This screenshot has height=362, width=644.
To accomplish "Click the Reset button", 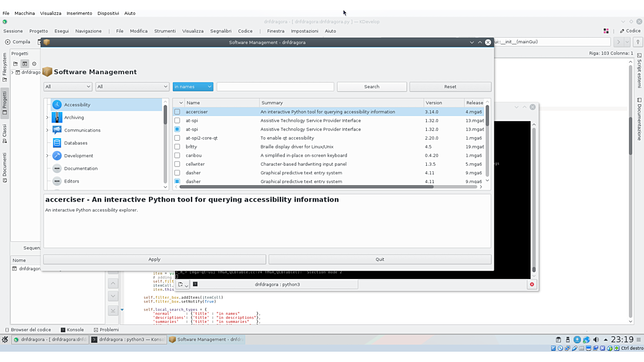I will (450, 87).
